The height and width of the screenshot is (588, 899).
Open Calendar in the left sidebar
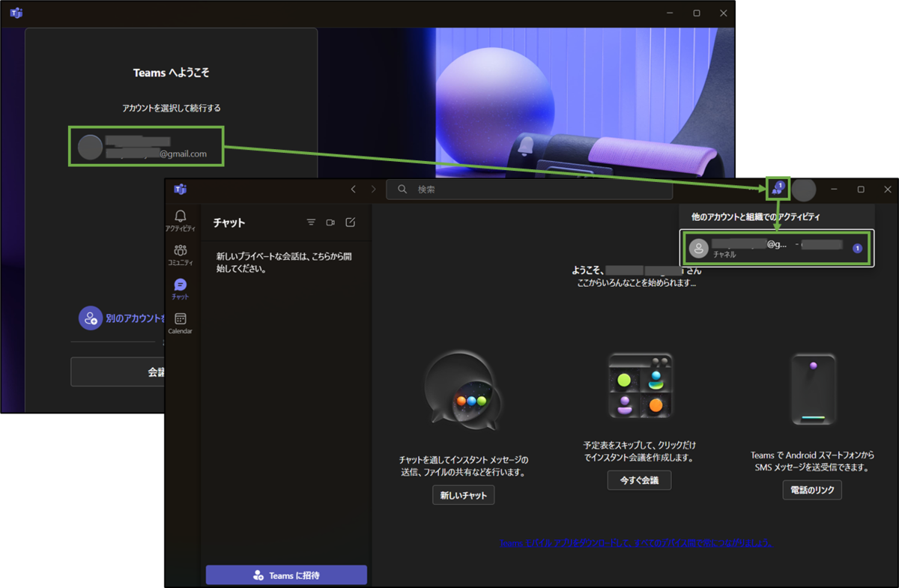coord(180,323)
